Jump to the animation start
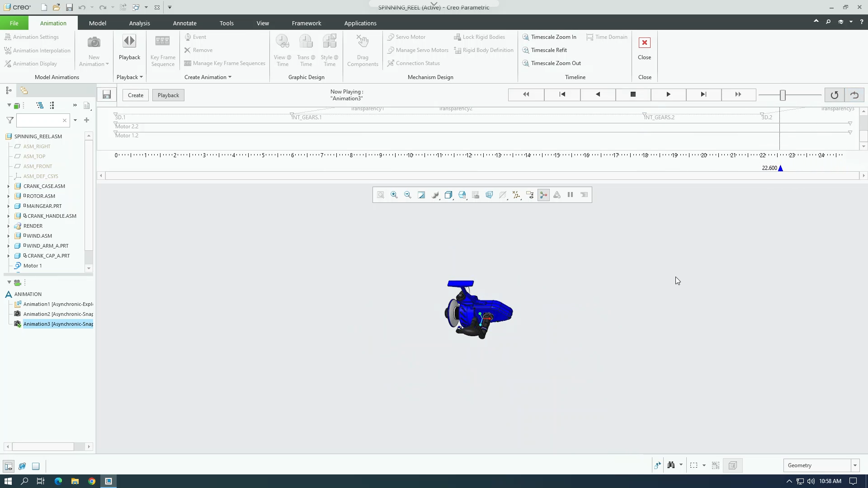 pyautogui.click(x=562, y=94)
